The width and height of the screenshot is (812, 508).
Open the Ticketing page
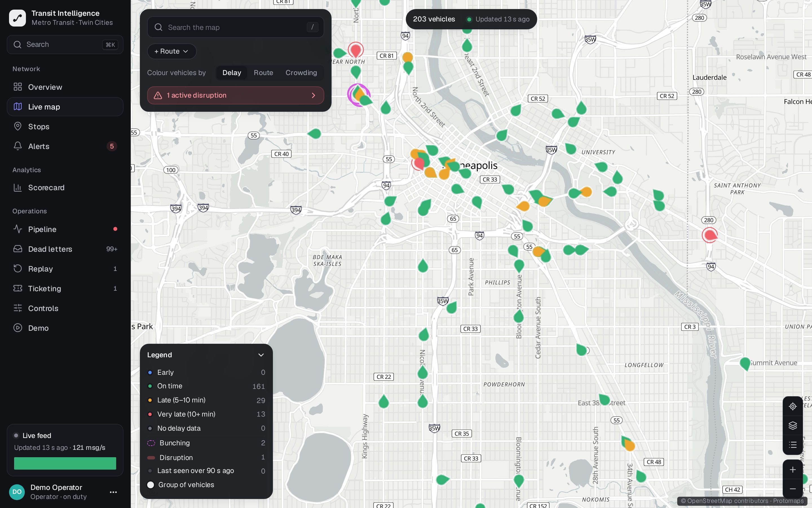tap(65, 288)
